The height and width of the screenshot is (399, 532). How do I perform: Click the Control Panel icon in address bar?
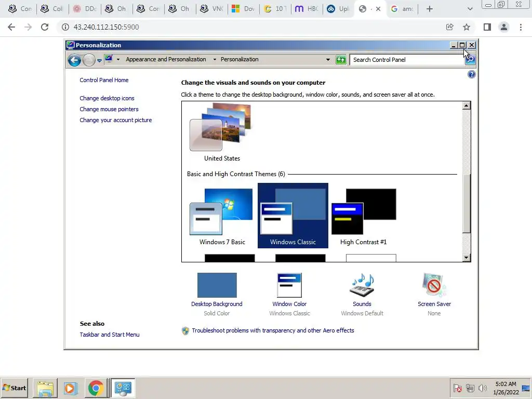tap(109, 59)
